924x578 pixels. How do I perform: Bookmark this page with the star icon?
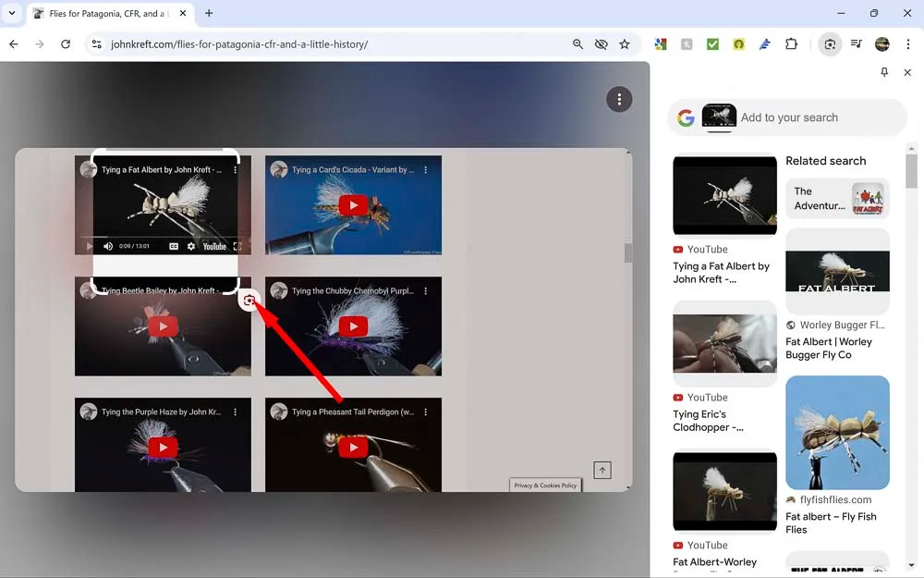(625, 44)
